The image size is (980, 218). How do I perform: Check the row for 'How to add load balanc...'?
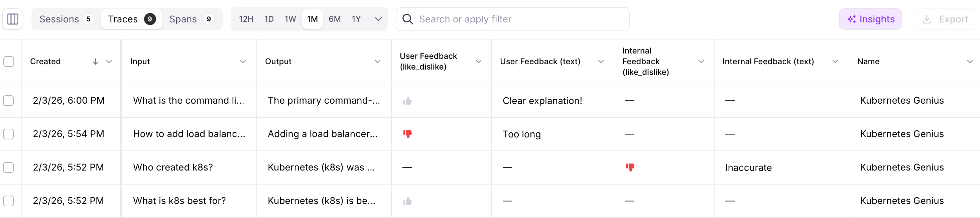8,134
